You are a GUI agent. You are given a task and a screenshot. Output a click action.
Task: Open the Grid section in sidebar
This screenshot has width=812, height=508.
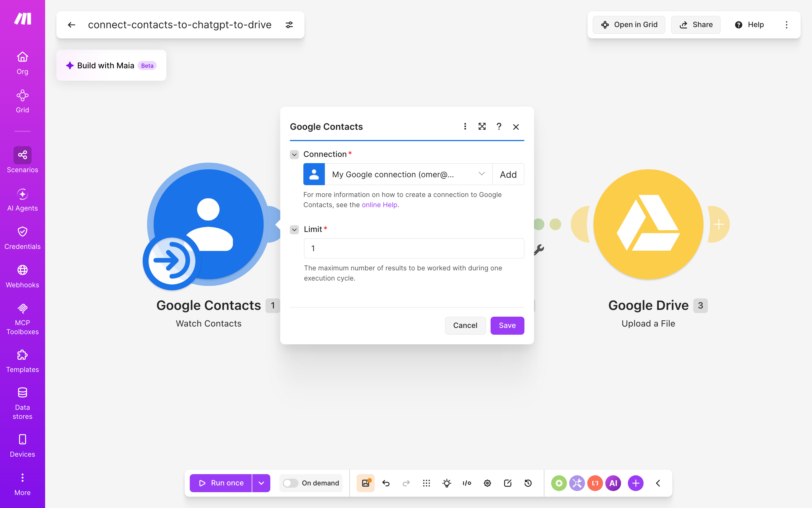click(x=23, y=102)
